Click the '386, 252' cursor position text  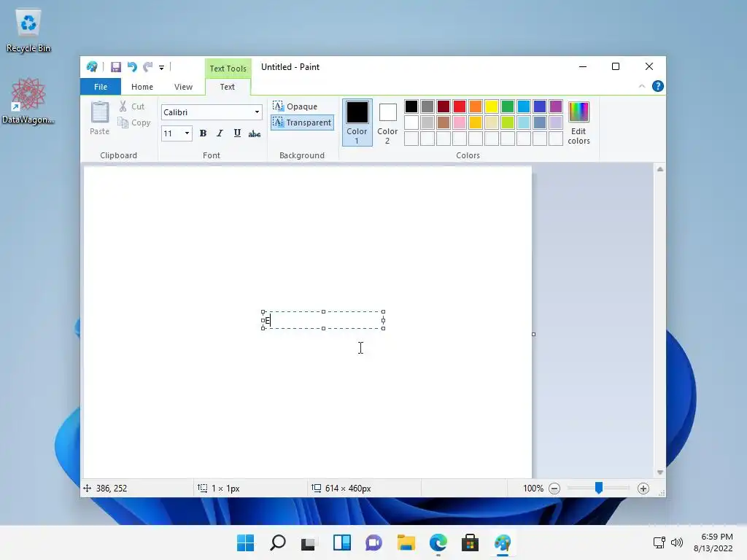112,489
